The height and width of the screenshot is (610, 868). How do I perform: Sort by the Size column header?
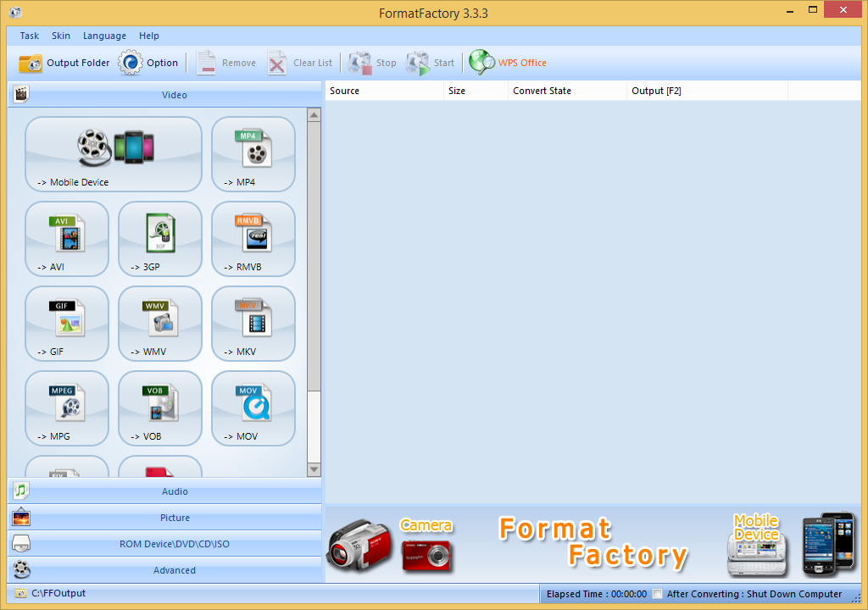(476, 91)
